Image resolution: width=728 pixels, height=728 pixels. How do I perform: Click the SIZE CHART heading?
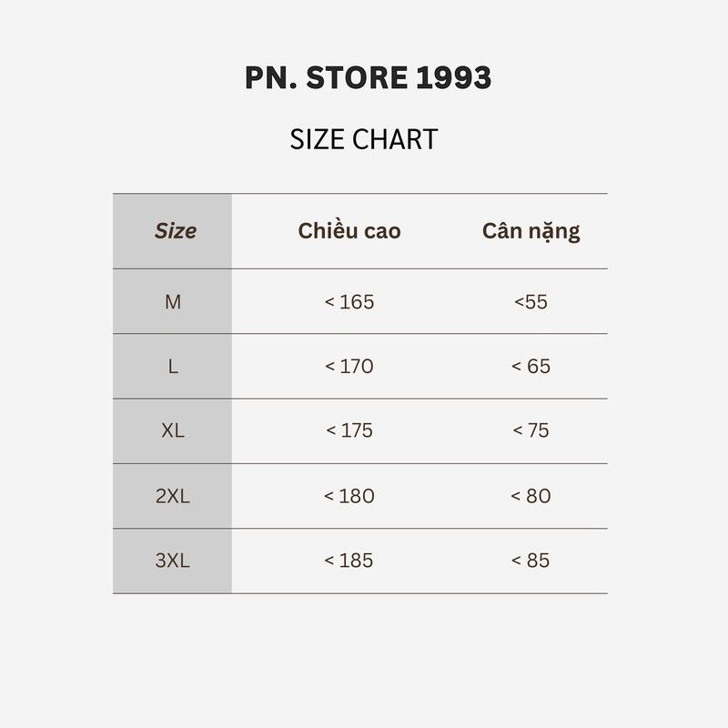[364, 139]
